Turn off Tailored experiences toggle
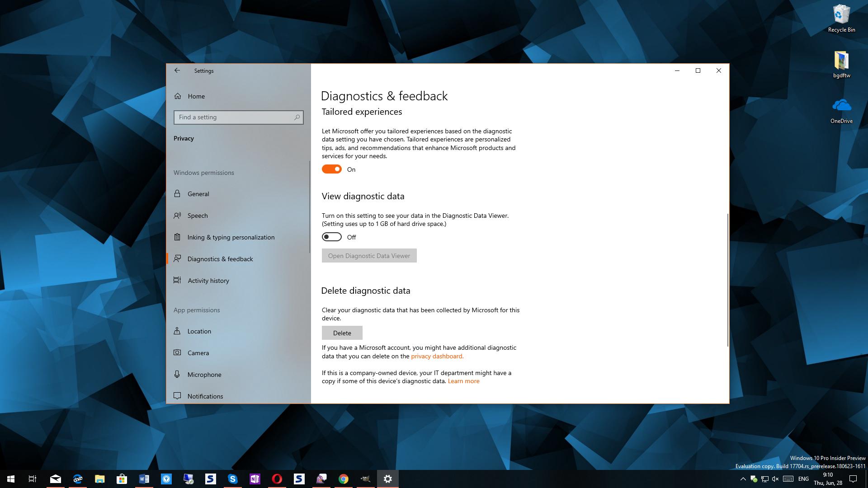This screenshot has width=868, height=488. [331, 169]
